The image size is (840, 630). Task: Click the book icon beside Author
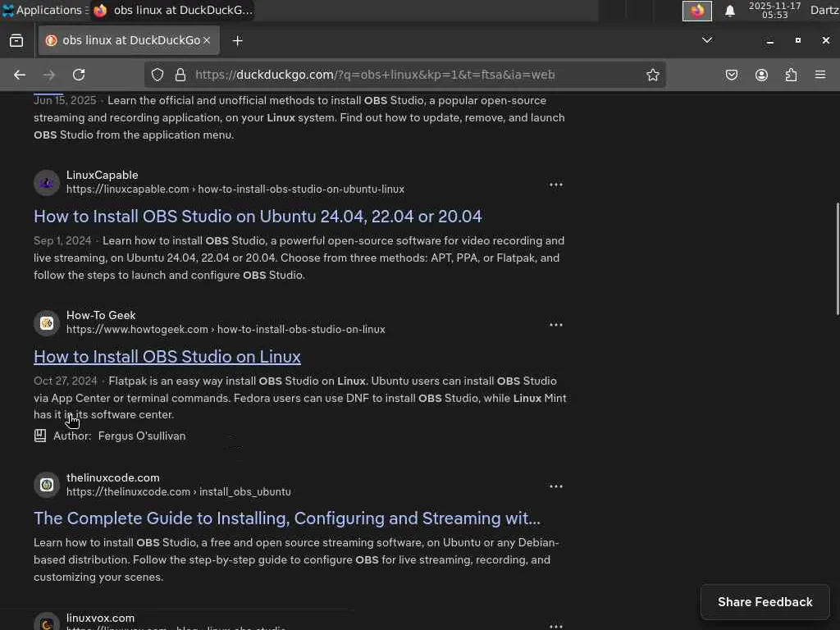[x=40, y=436]
